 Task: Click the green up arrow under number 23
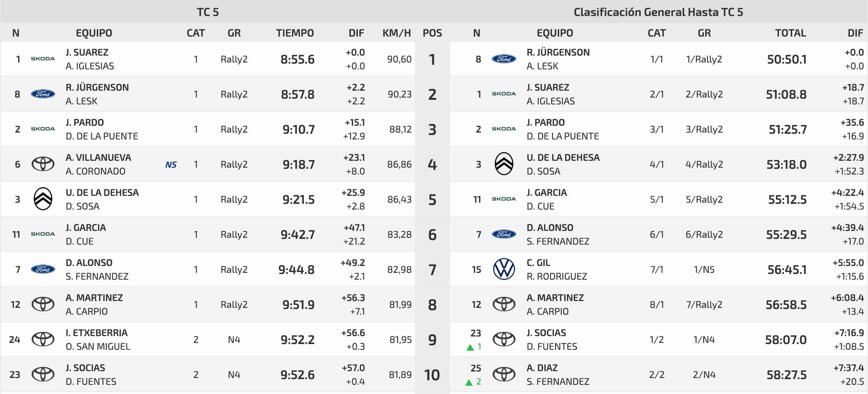[x=470, y=347]
